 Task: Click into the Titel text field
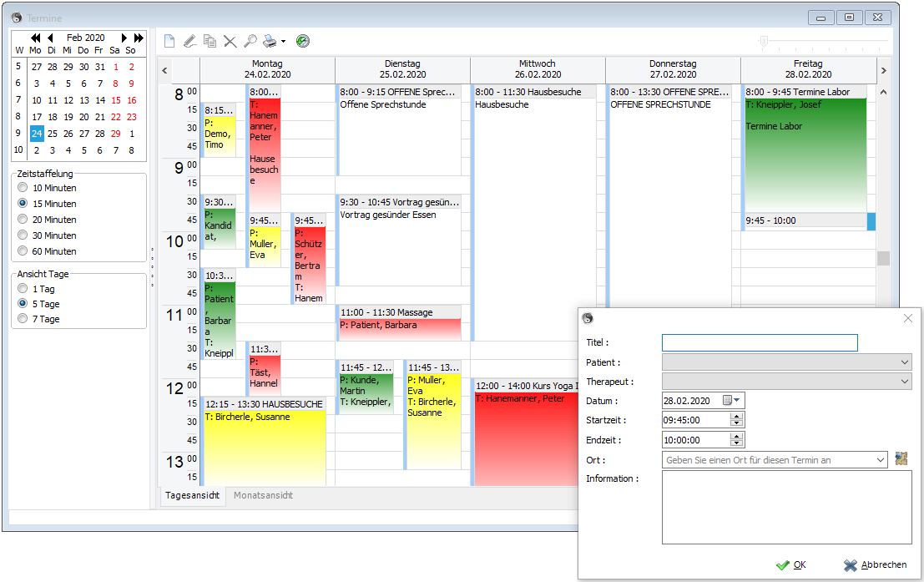[x=760, y=342]
